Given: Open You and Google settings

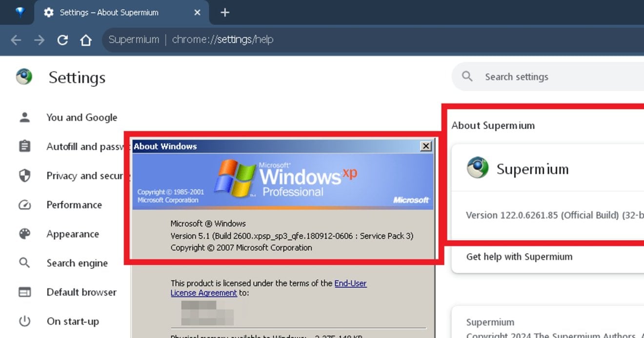Looking at the screenshot, I should pyautogui.click(x=81, y=118).
